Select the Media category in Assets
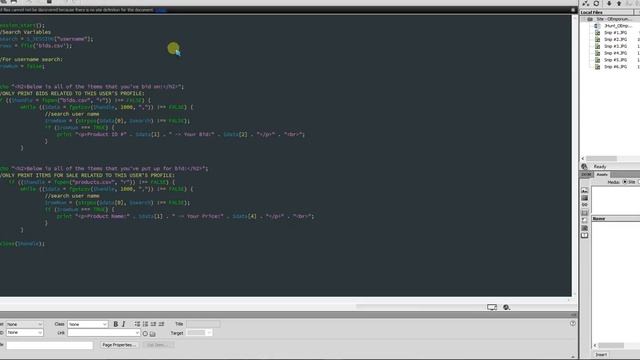The width and height of the screenshot is (640, 360). 584,213
